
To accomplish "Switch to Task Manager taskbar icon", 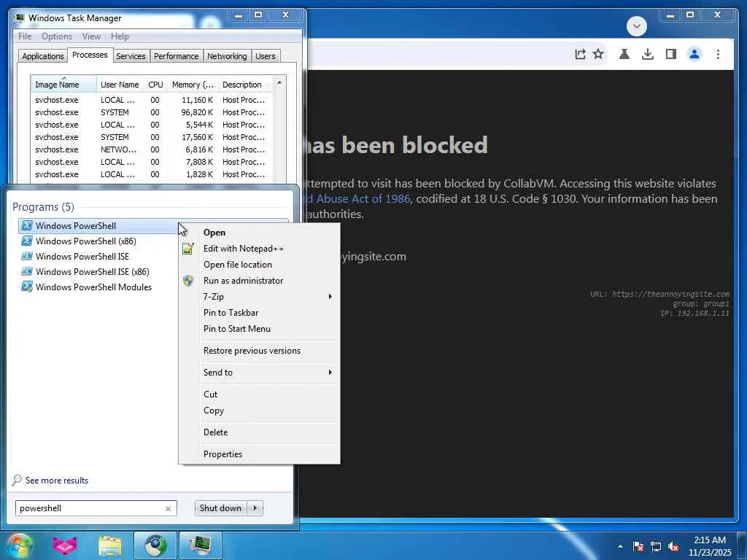I will [201, 545].
